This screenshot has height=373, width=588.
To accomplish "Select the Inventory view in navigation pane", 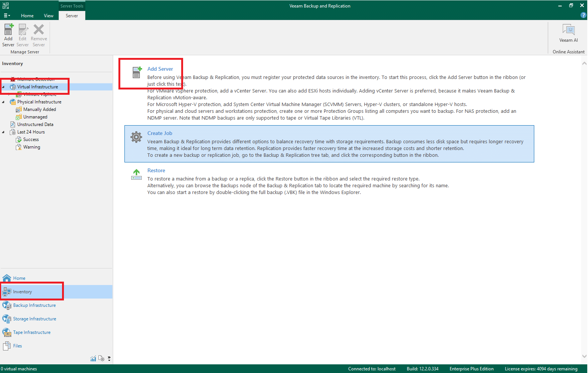I will [x=56, y=292].
